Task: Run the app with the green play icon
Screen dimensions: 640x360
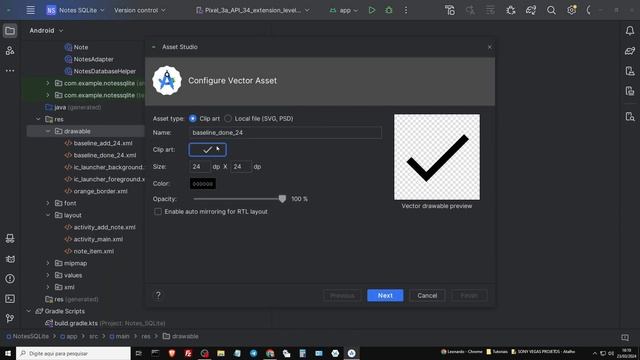Action: [x=371, y=10]
